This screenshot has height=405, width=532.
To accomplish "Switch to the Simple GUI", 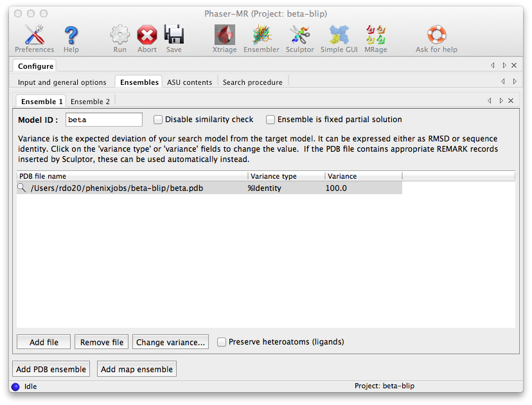I will (339, 33).
